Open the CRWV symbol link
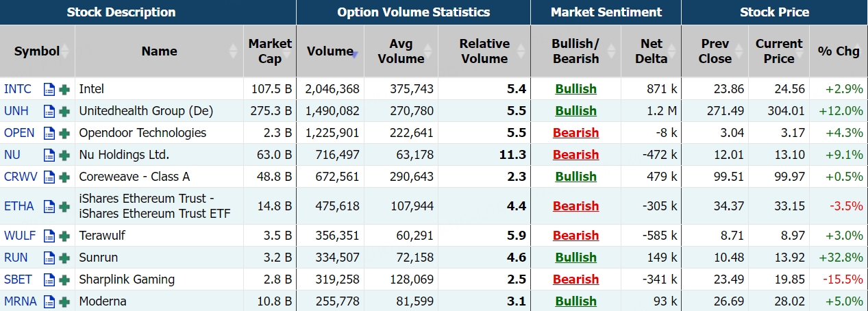 pos(21,177)
